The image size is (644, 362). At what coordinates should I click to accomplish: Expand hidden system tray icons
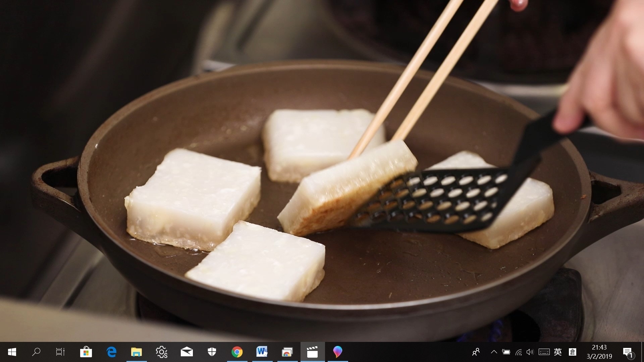click(494, 352)
